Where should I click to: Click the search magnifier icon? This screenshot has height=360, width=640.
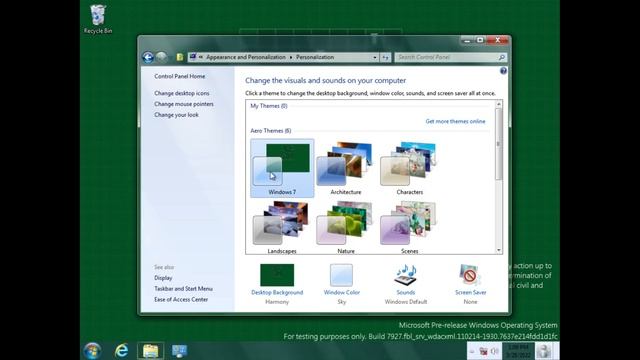coord(502,58)
